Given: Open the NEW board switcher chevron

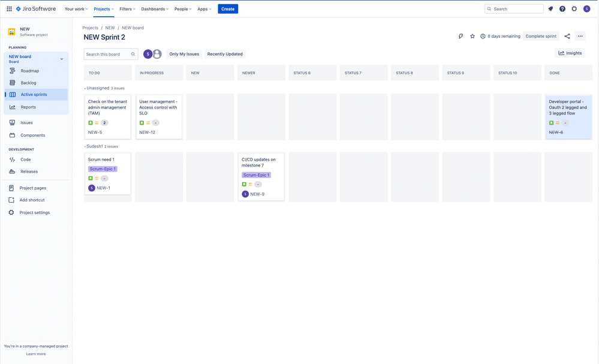Looking at the screenshot, I should (62, 59).
